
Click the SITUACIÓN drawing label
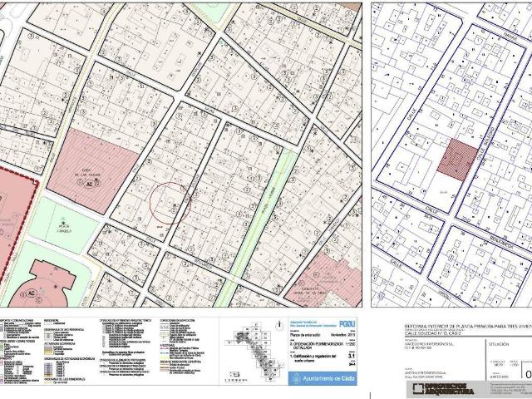pyautogui.click(x=499, y=344)
